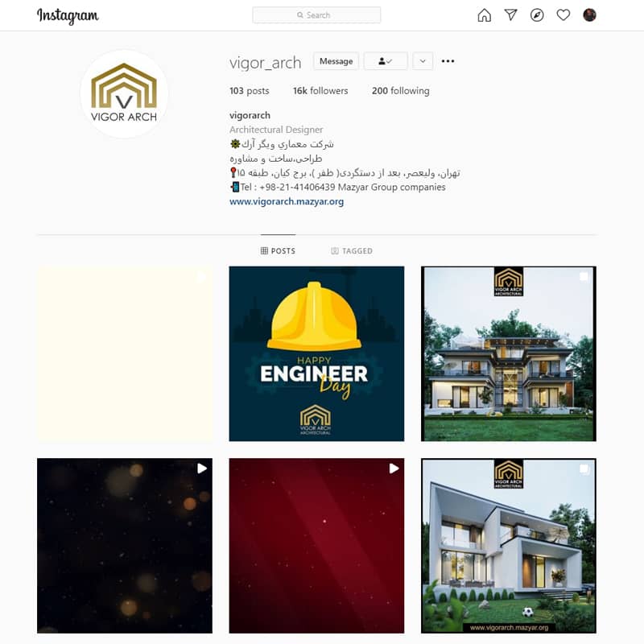View the 200 following list

400,91
